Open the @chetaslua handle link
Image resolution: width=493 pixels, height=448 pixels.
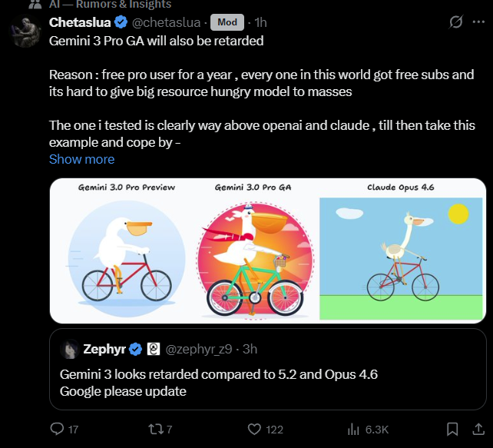(167, 22)
